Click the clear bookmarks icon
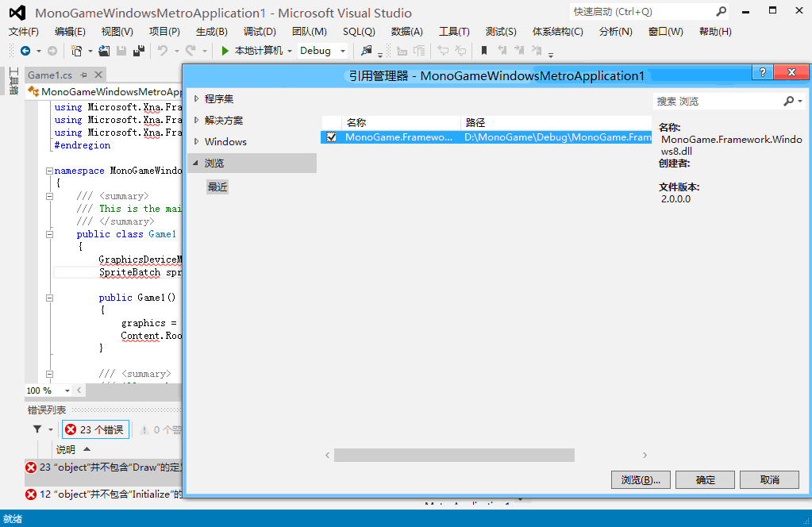812x527 pixels. (537, 51)
